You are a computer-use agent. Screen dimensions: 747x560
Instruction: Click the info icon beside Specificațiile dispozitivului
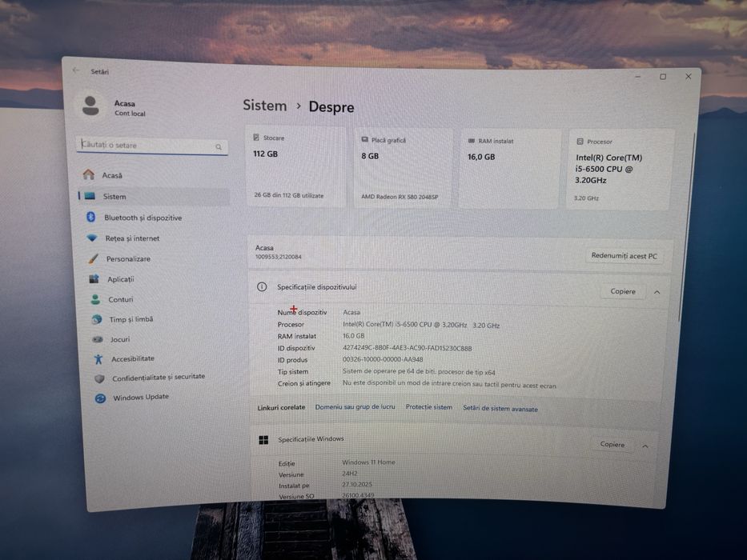[262, 286]
